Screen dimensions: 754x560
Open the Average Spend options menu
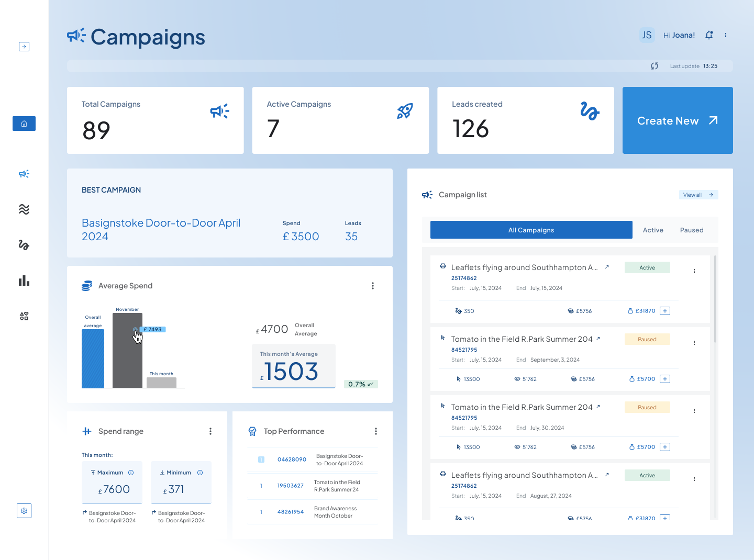(x=373, y=285)
